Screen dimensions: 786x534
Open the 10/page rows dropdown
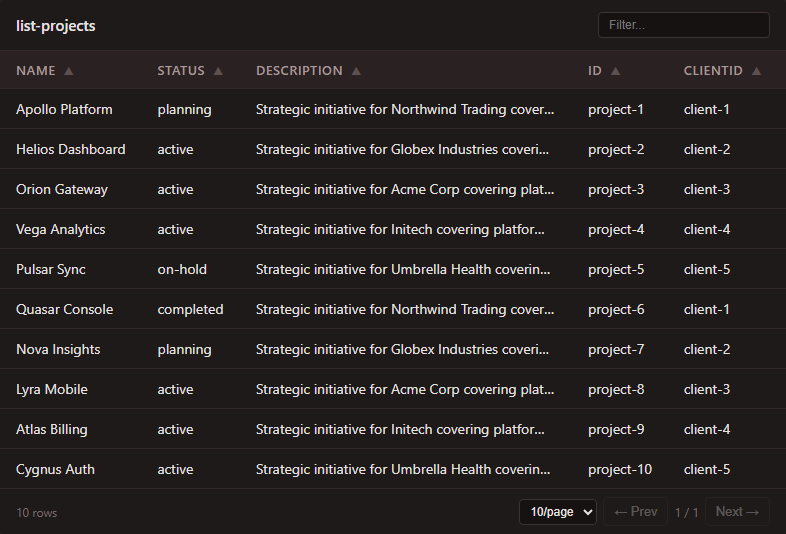click(x=558, y=512)
